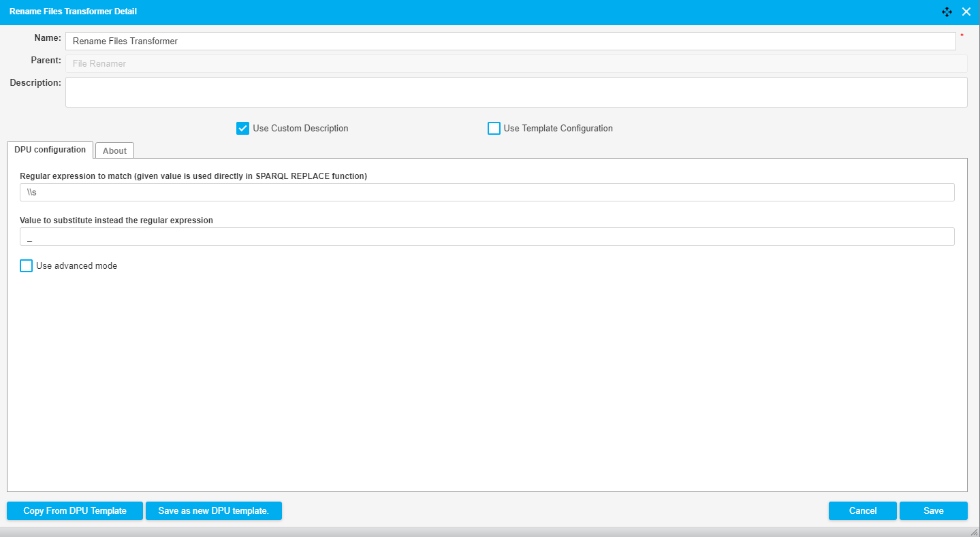Save the transformer configuration

point(933,510)
